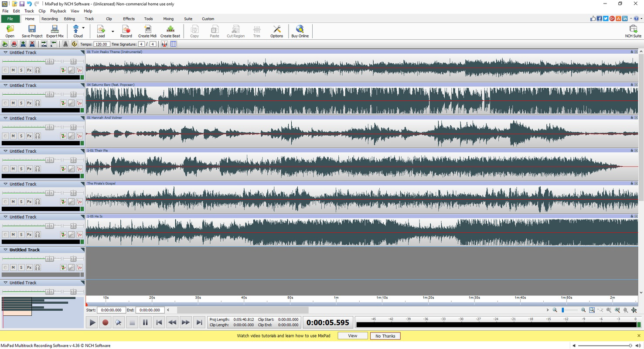This screenshot has height=349, width=644.
Task: Collapse the Untitled Track containing Hannah And Volmer
Action: (6, 118)
